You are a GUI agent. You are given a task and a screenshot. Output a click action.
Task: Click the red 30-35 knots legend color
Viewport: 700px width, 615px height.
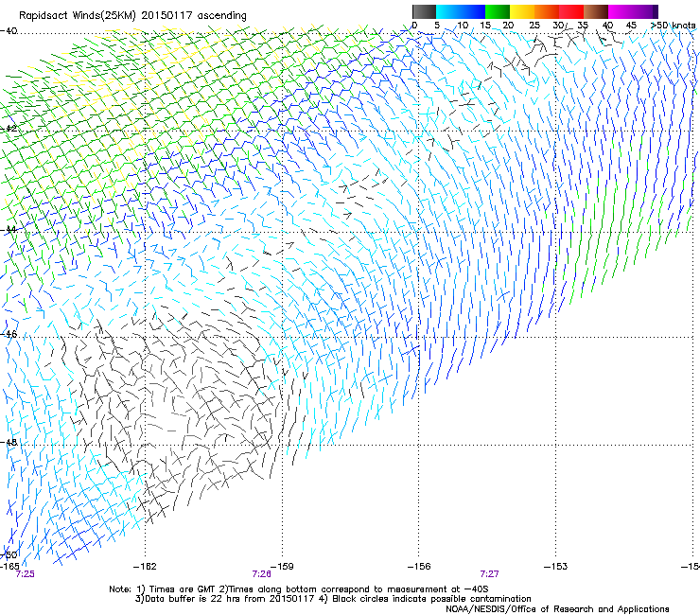pyautogui.click(x=571, y=11)
